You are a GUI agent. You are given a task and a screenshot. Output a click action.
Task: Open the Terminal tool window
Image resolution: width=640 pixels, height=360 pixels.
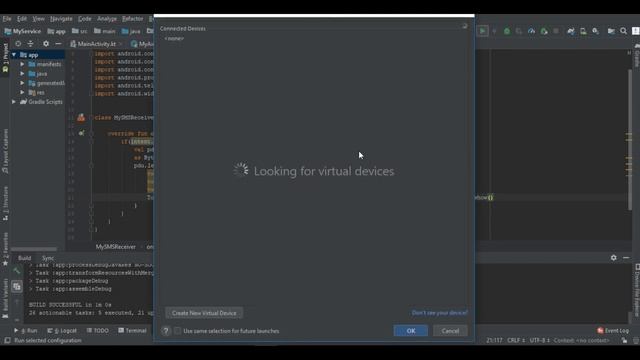pyautogui.click(x=132, y=331)
